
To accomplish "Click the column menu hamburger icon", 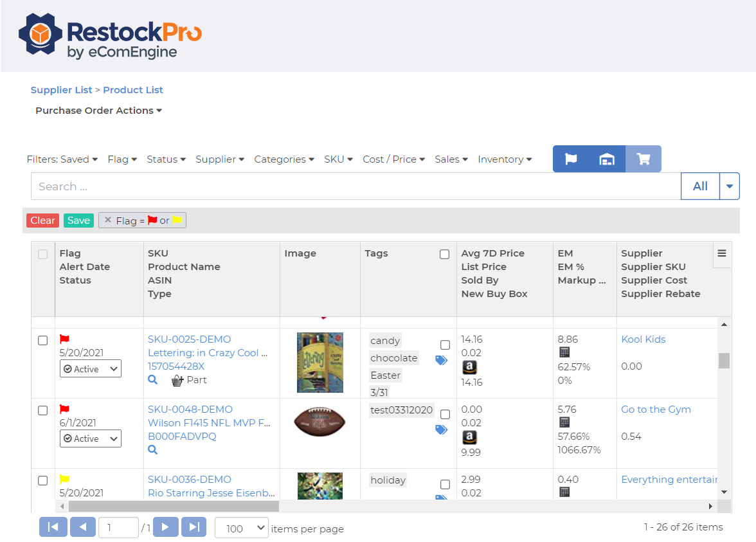I will point(722,253).
